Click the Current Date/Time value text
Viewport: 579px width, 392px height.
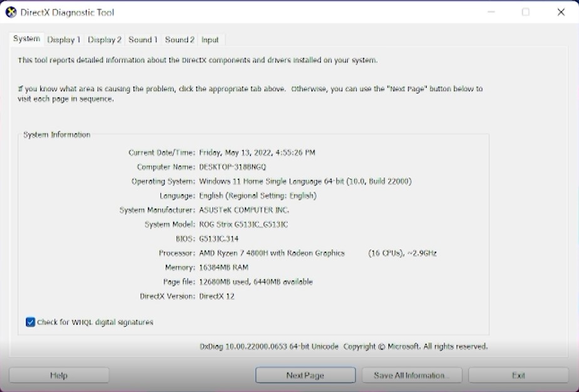[257, 153]
